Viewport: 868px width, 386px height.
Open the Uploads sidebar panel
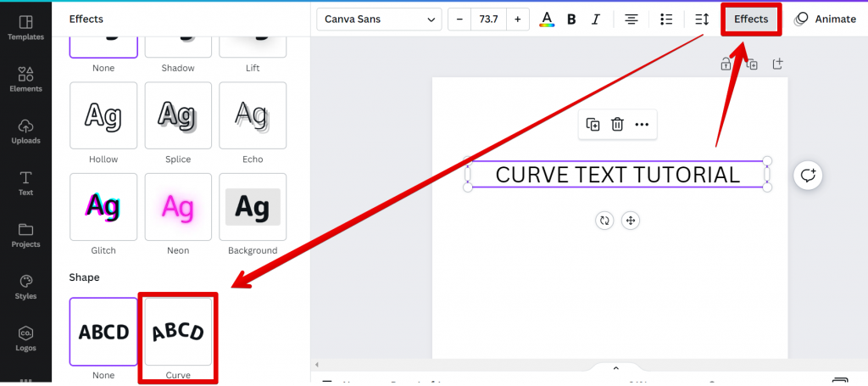tap(25, 131)
